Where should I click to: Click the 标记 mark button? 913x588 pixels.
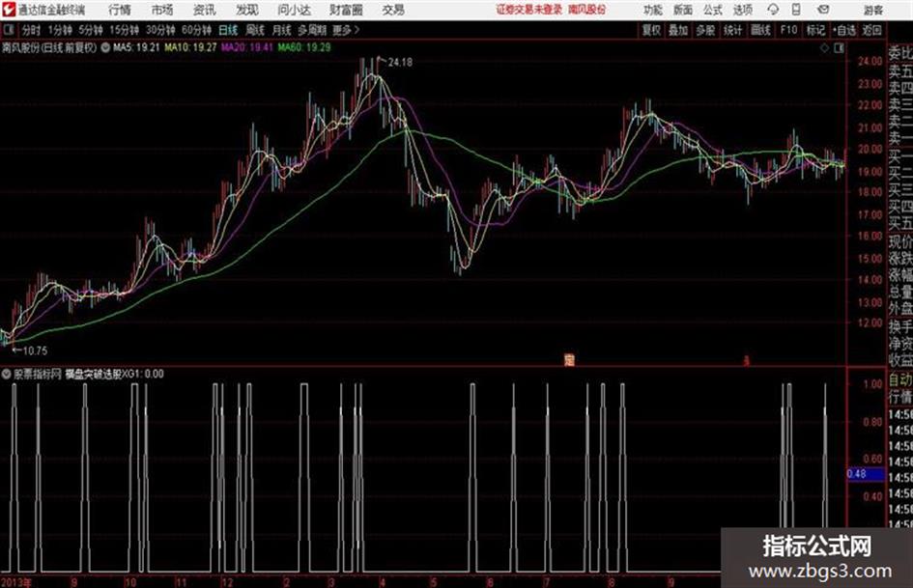click(815, 30)
